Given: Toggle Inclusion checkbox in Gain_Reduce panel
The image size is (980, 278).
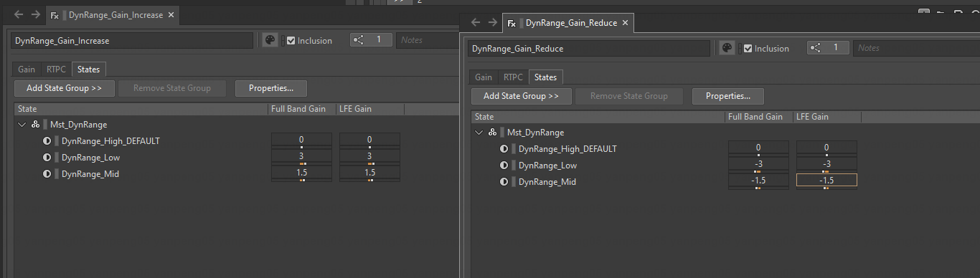Looking at the screenshot, I should coord(748,49).
